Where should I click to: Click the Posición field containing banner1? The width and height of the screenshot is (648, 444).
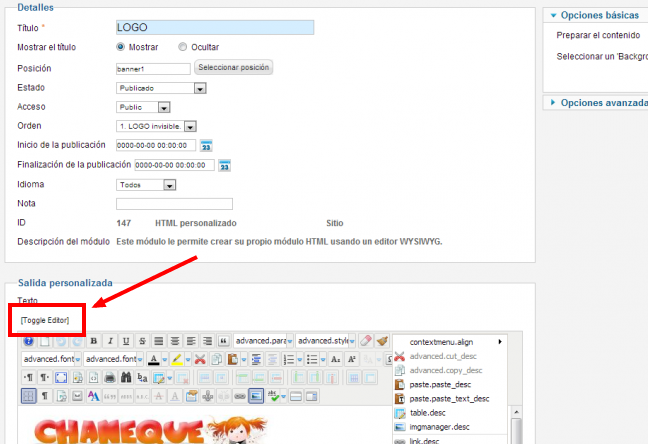point(153,69)
